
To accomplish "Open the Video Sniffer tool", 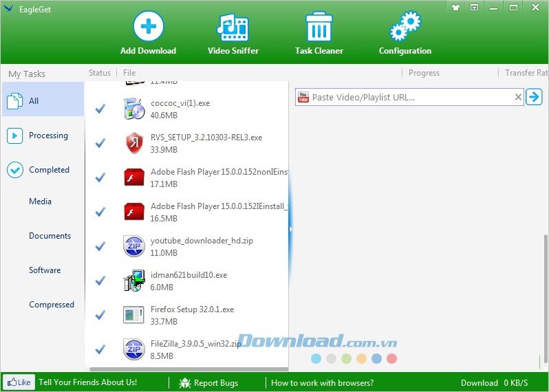I will (x=232, y=28).
